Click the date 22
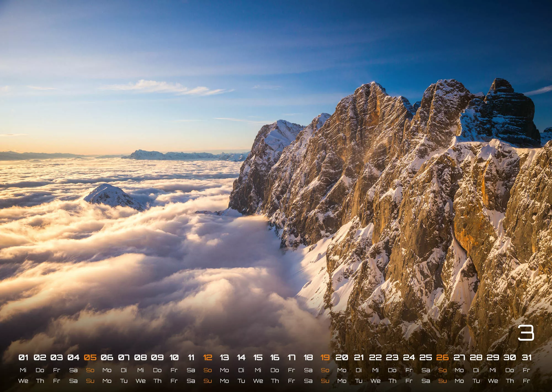This screenshot has height=392, width=552. click(x=375, y=357)
